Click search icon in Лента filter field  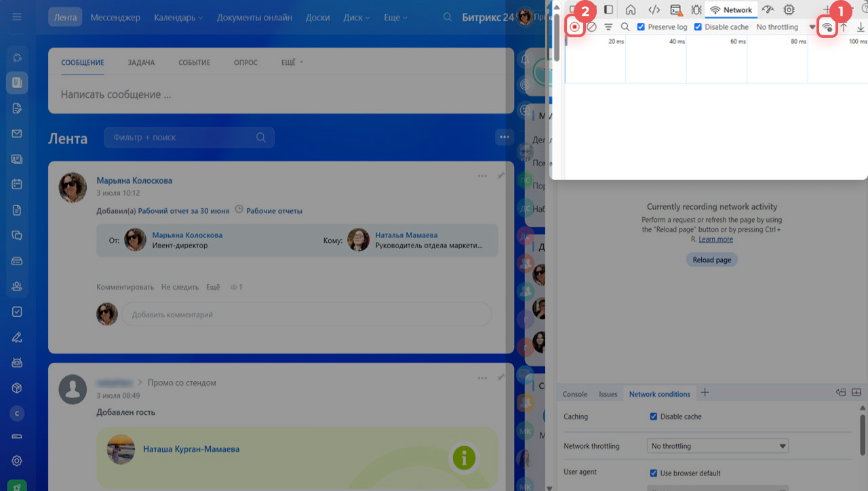point(261,137)
